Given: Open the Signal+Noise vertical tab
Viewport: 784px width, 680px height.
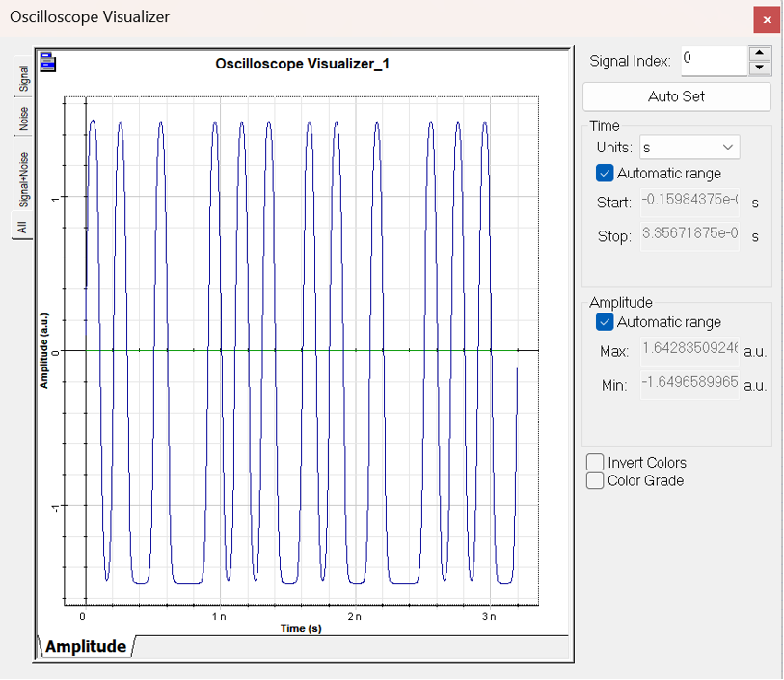Looking at the screenshot, I should 23,178.
